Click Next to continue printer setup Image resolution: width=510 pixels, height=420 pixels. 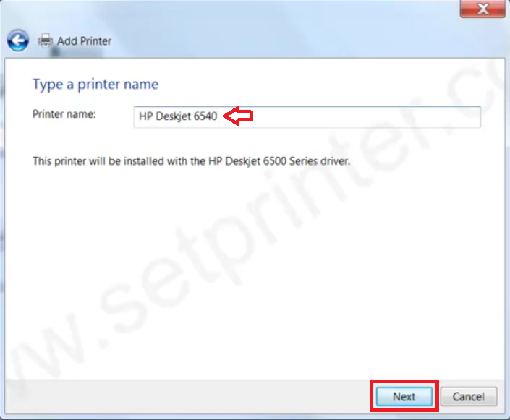click(x=404, y=396)
